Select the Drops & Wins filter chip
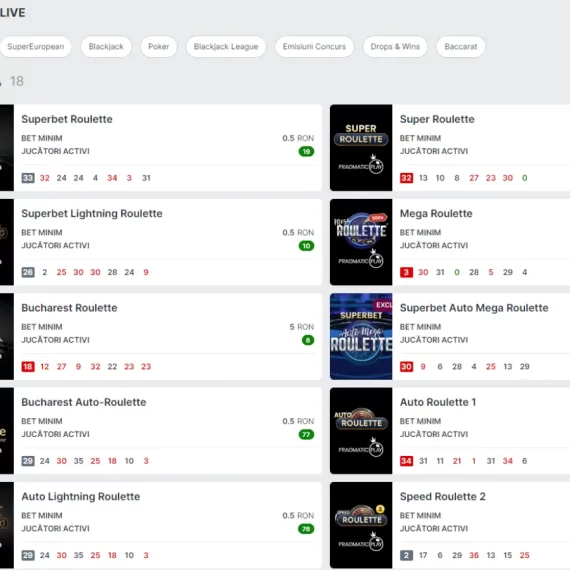This screenshot has height=570, width=570. pyautogui.click(x=395, y=47)
